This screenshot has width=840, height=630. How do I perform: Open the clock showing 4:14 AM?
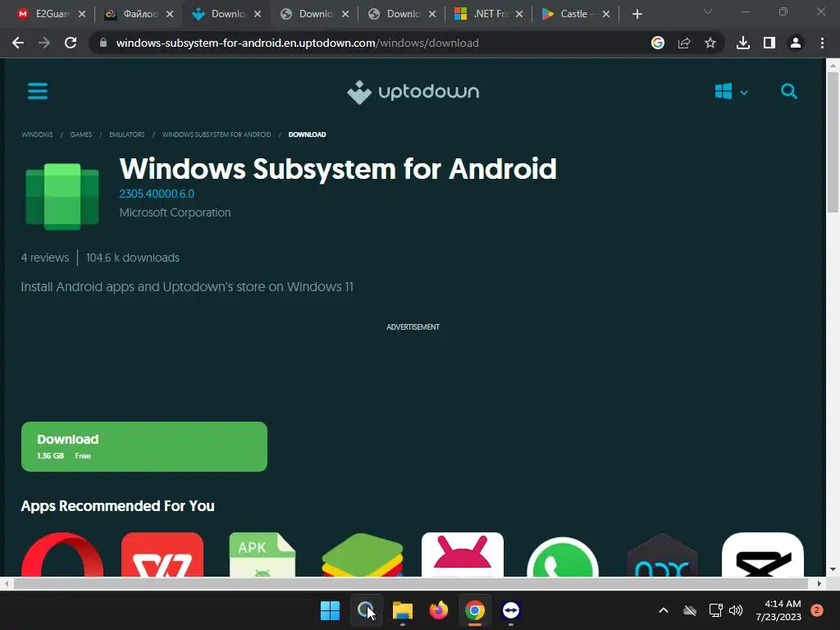(778, 610)
